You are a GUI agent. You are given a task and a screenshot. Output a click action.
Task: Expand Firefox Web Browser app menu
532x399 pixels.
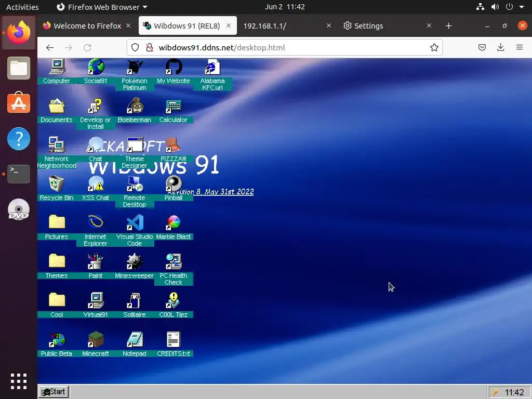(102, 7)
